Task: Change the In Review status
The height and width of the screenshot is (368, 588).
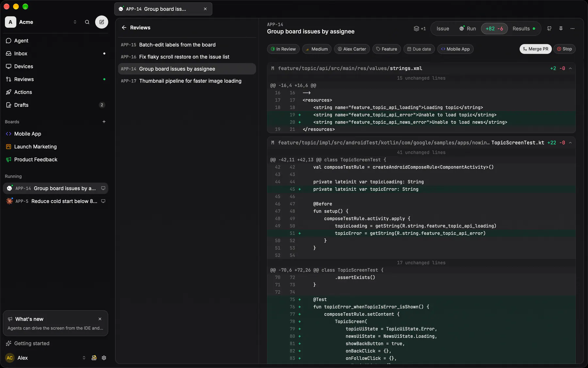Action: (x=283, y=49)
